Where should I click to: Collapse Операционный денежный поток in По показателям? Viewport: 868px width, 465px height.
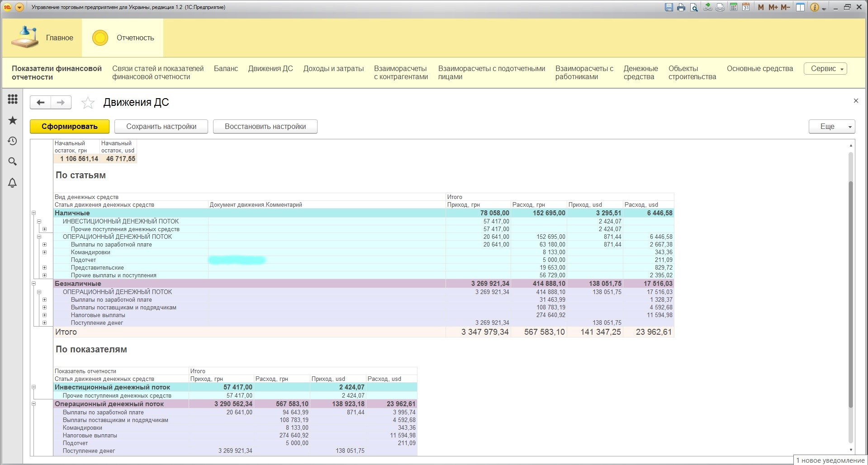[33, 404]
